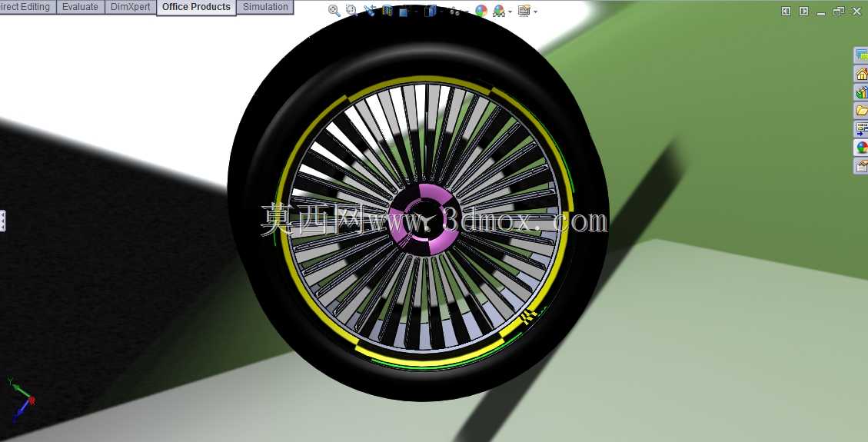Click the Zoom to Area icon
868x442 pixels.
point(352,11)
